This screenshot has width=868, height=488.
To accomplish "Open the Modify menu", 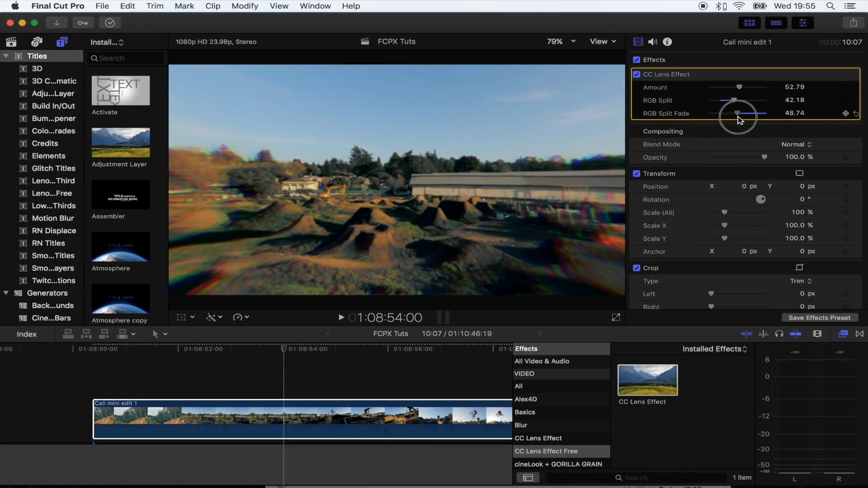I will 245,6.
